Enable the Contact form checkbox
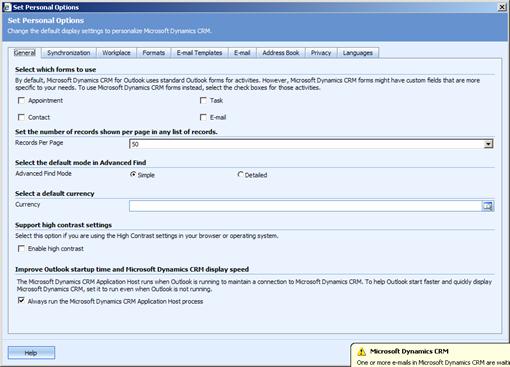 21,117
